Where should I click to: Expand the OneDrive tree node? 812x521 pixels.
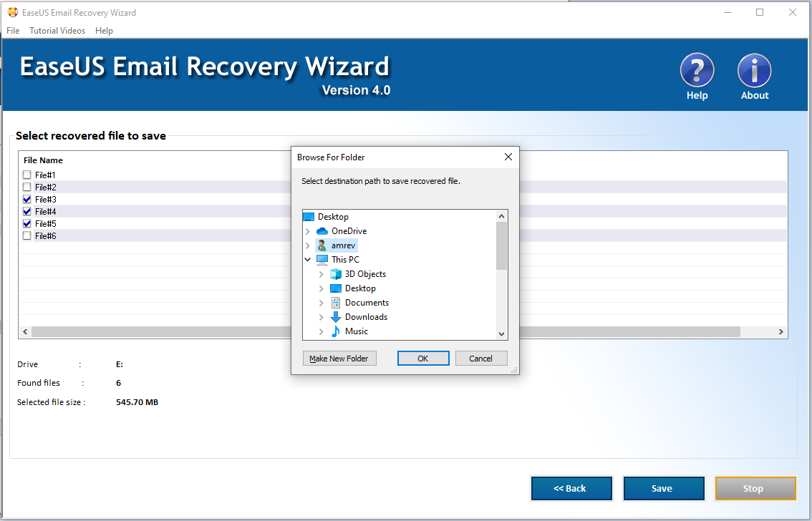tap(308, 231)
